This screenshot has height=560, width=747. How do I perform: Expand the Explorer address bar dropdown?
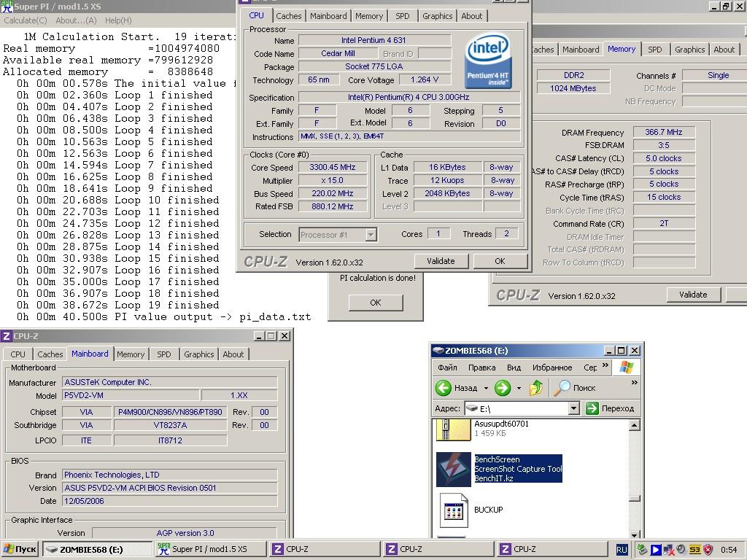coord(574,408)
